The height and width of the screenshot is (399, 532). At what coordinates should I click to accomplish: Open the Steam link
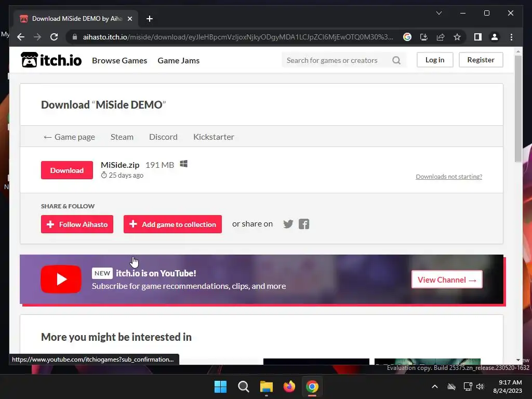(122, 137)
